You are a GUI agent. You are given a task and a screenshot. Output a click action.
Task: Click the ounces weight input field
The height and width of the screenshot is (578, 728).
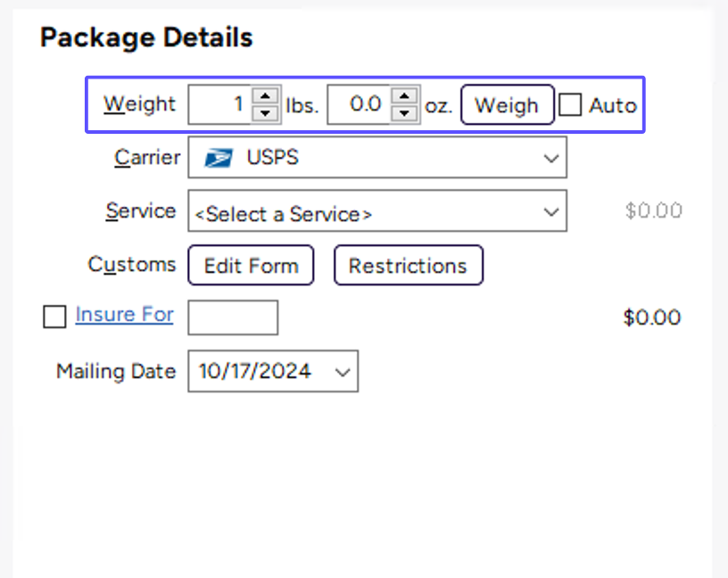coord(359,104)
